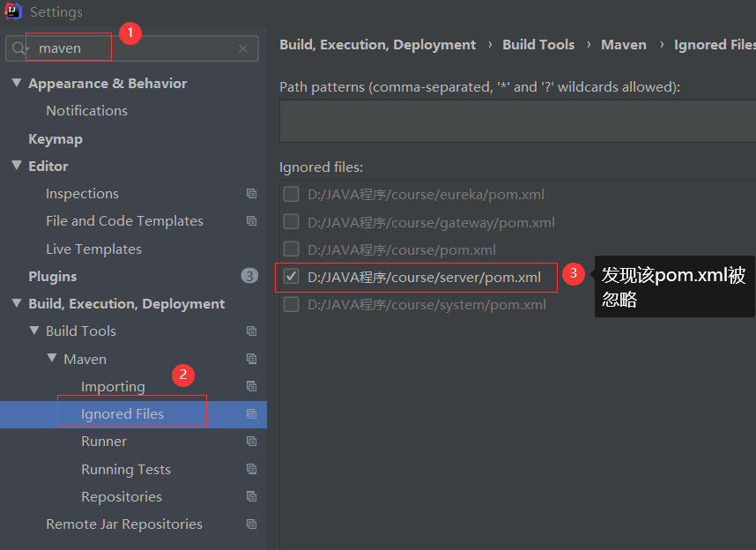Click the project-level icon beside File and Code Templates
This screenshot has width=756, height=550.
click(251, 221)
